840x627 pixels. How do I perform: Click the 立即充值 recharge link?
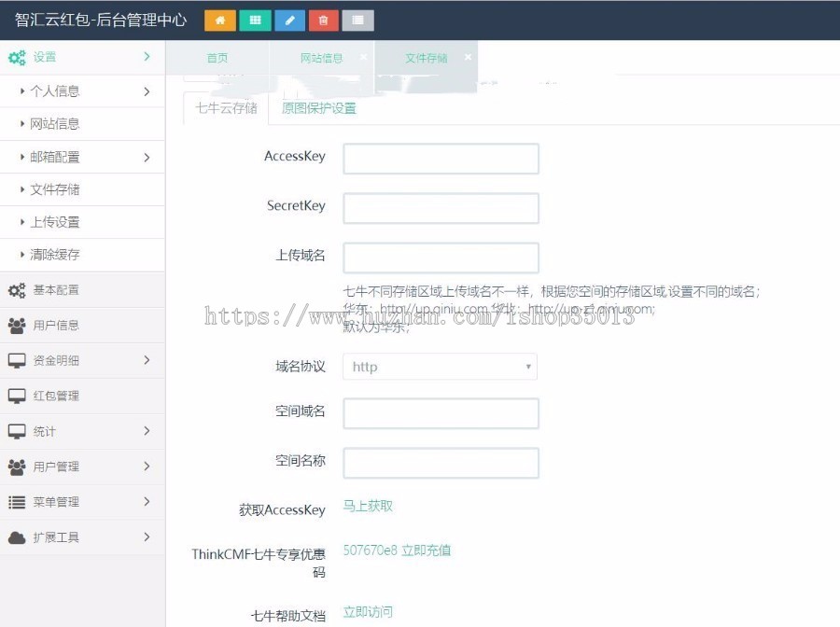pos(429,550)
